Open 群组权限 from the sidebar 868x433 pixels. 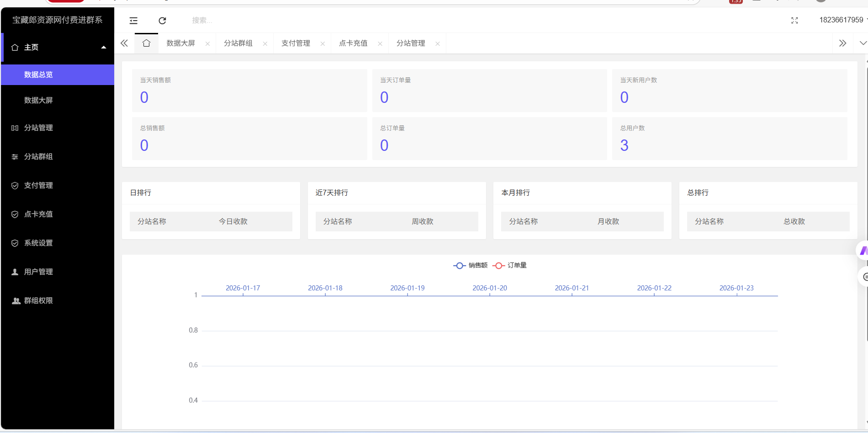pos(38,301)
